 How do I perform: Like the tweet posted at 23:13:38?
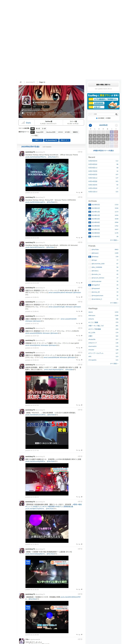[x=82, y=238]
